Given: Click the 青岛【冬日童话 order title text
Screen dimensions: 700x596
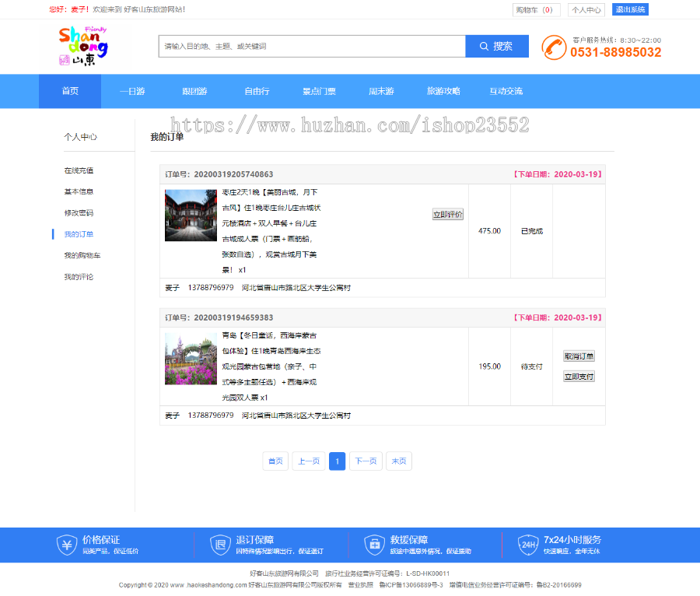Looking at the screenshot, I should [271, 366].
